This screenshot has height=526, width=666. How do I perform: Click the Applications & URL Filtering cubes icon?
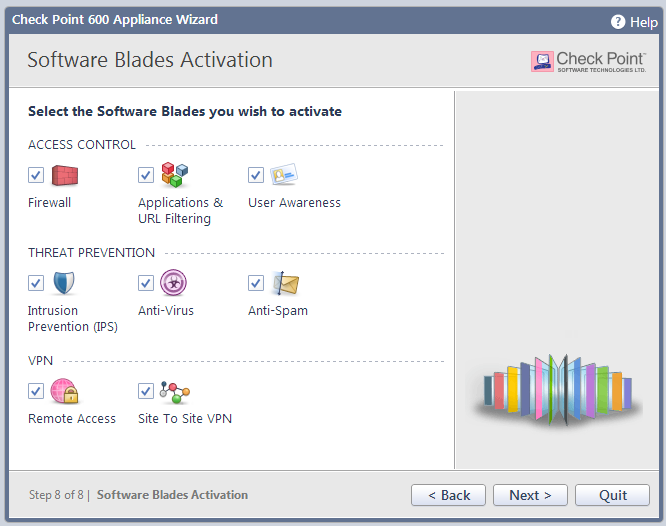coord(175,176)
